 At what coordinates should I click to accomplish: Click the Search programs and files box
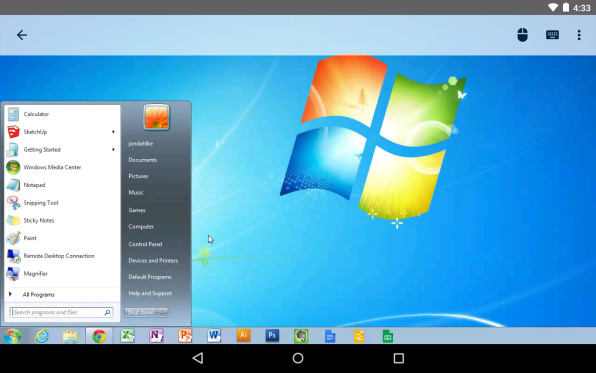point(61,313)
